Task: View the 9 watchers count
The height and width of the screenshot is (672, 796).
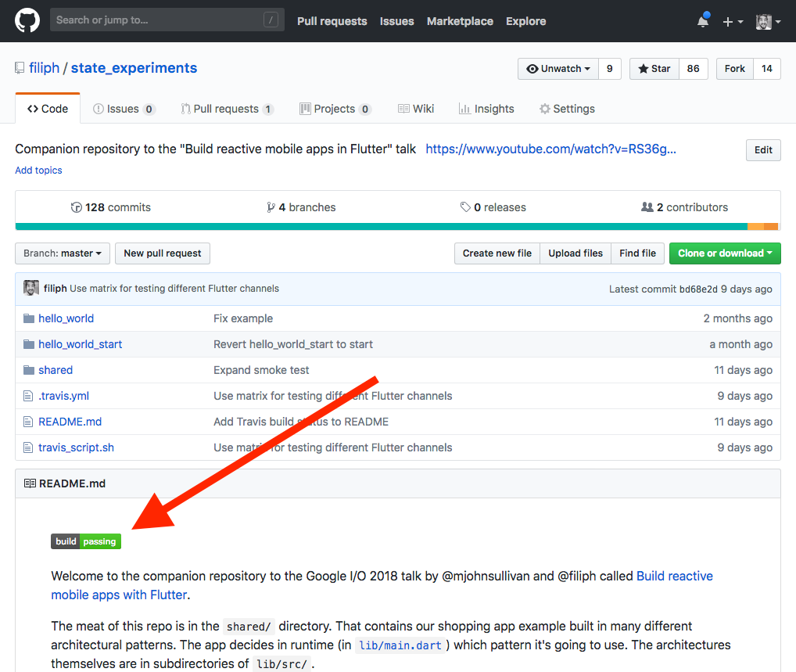Action: pyautogui.click(x=610, y=69)
